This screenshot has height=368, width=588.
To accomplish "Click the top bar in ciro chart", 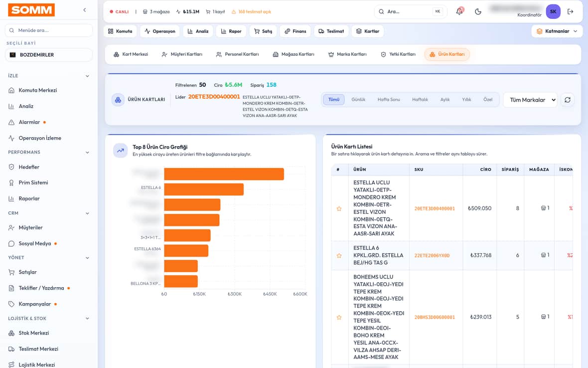I will coord(224,174).
